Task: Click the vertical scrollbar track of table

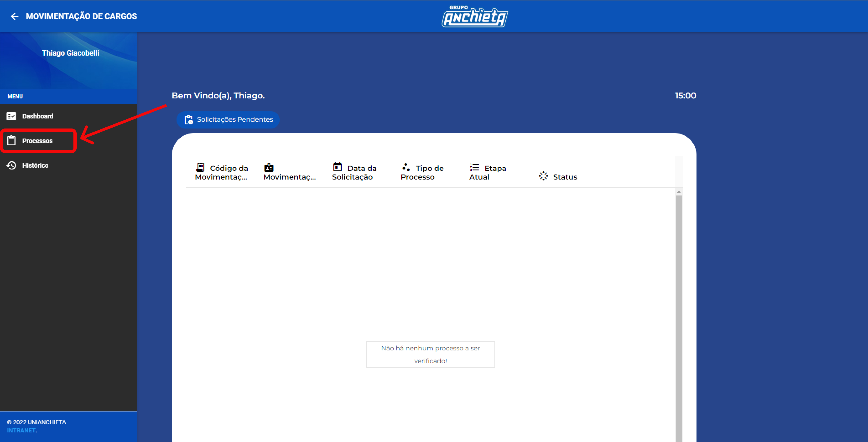Action: coord(679,303)
